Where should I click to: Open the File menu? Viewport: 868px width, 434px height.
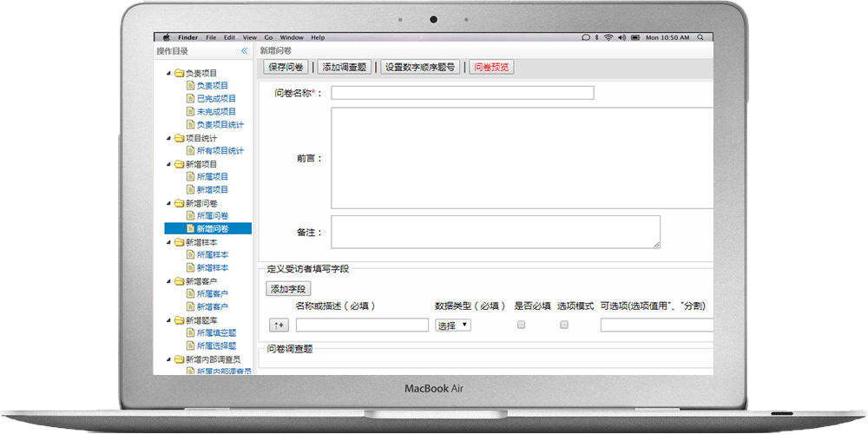211,37
